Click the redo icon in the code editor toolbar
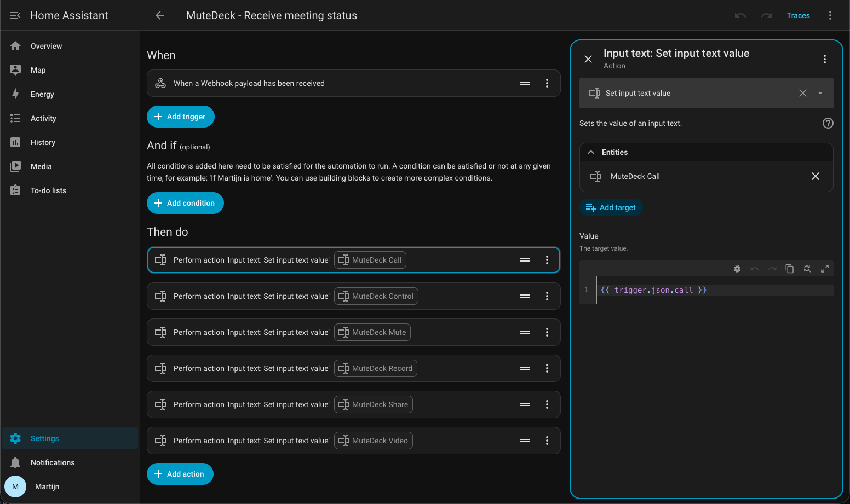 click(x=772, y=269)
